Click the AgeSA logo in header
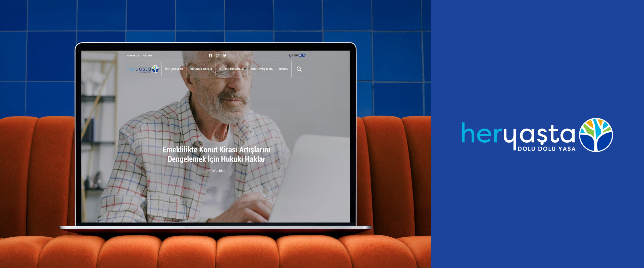The height and width of the screenshot is (268, 644). tap(297, 56)
